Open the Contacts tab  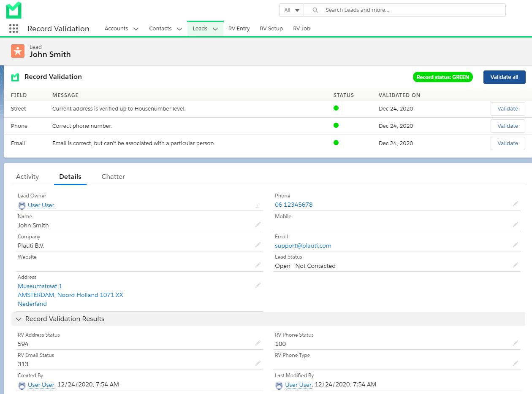[160, 29]
